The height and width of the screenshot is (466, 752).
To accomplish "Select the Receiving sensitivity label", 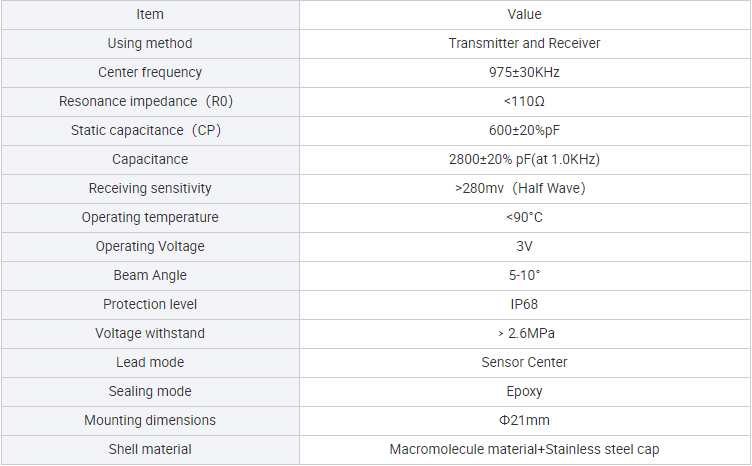I will 150,188.
